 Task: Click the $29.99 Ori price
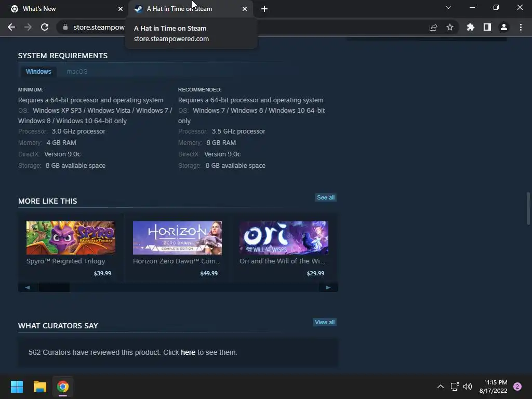point(315,273)
